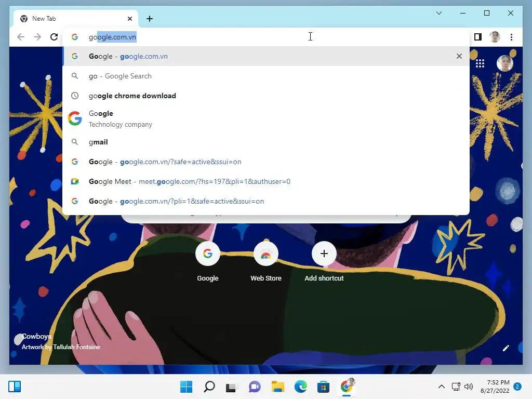Reload the page with refresh icon
Image resolution: width=532 pixels, height=399 pixels.
point(54,37)
